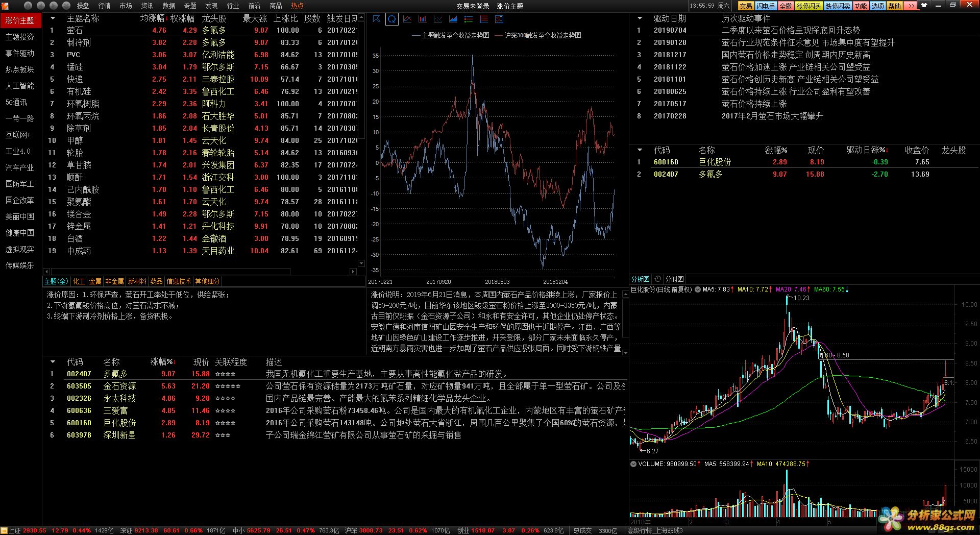
Task: Click the 涨停闪买 button
Action: [x=808, y=6]
